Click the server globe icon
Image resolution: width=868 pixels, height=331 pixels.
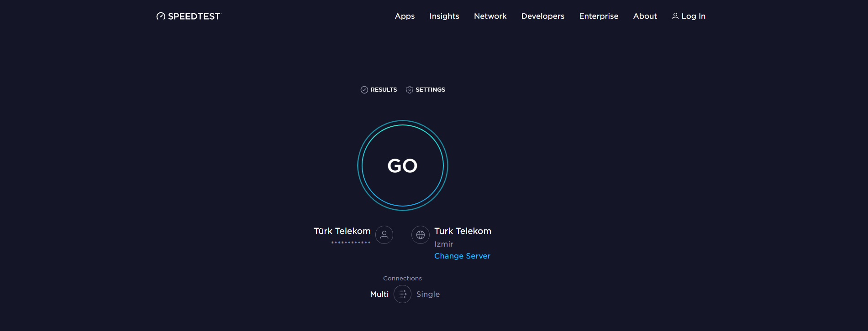click(421, 235)
